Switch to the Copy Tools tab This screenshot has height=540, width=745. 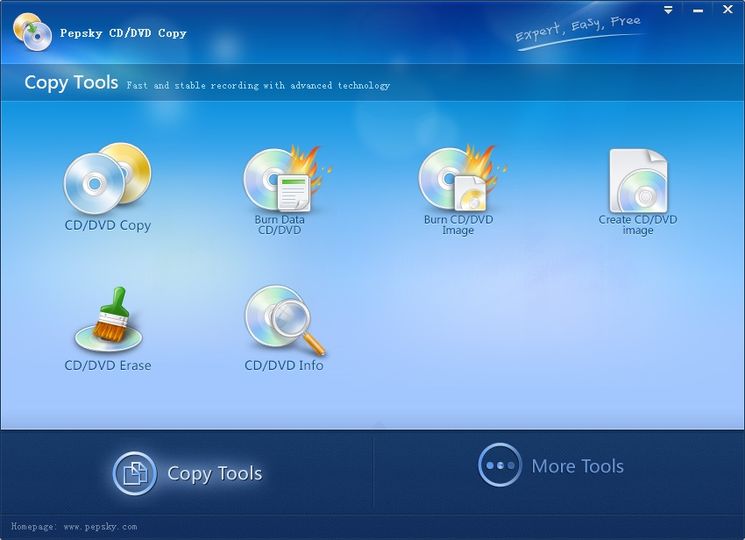point(187,473)
